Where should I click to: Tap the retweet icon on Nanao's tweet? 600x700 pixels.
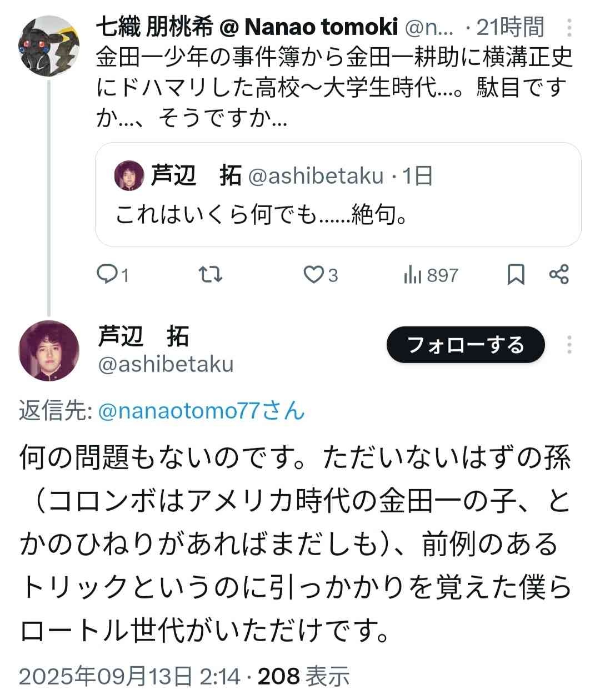click(211, 274)
